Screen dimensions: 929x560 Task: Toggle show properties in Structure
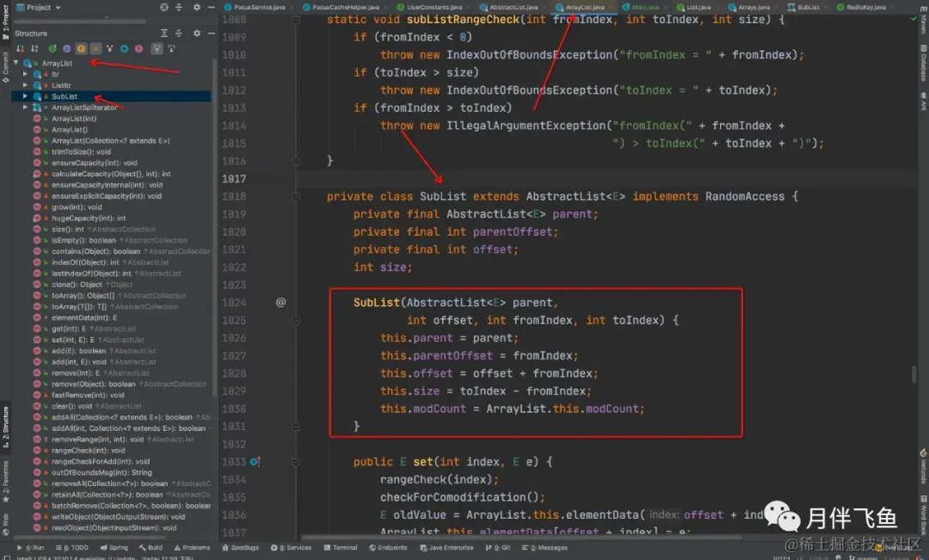pyautogui.click(x=66, y=48)
